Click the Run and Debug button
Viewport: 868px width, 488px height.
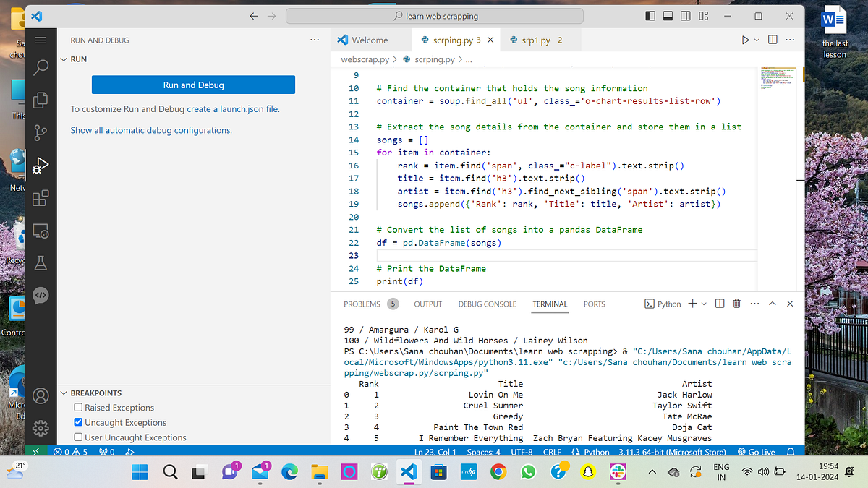pos(193,85)
